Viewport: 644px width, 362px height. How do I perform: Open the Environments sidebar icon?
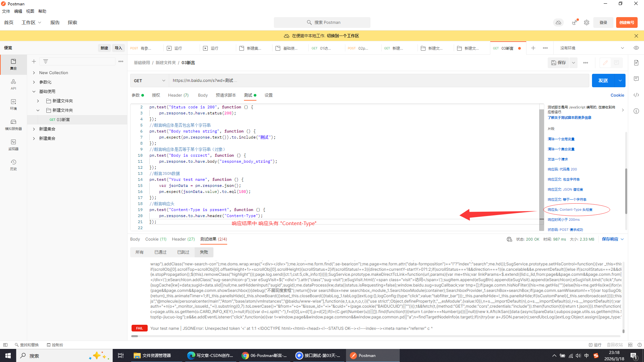13,104
